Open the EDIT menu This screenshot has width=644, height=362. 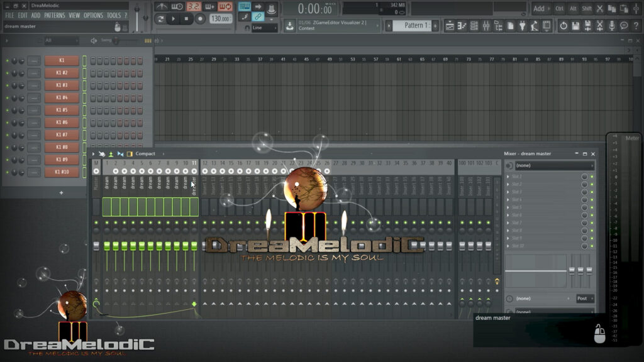tap(23, 16)
